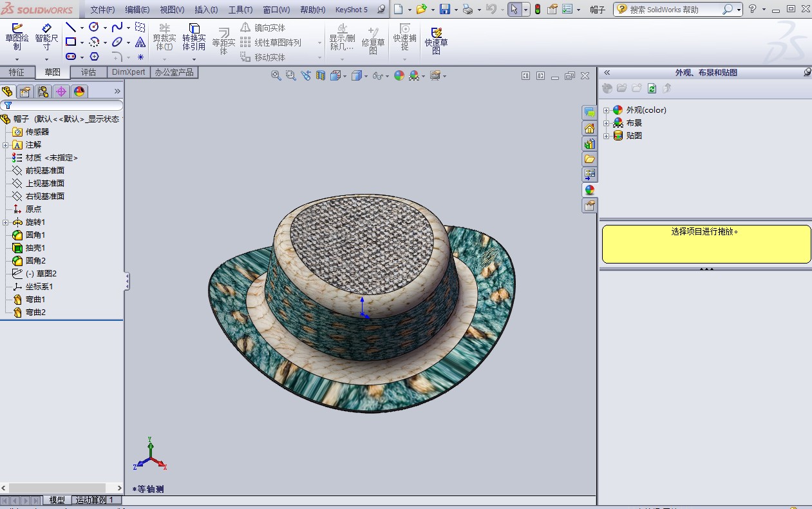Image resolution: width=812 pixels, height=509 pixels.
Task: Open the KeyShot 5 menu
Action: [352, 10]
